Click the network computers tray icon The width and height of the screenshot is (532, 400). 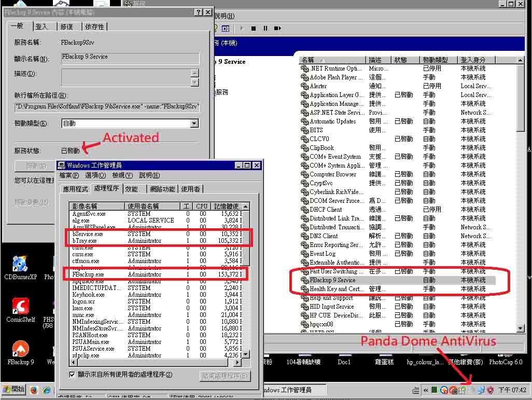pos(481,390)
